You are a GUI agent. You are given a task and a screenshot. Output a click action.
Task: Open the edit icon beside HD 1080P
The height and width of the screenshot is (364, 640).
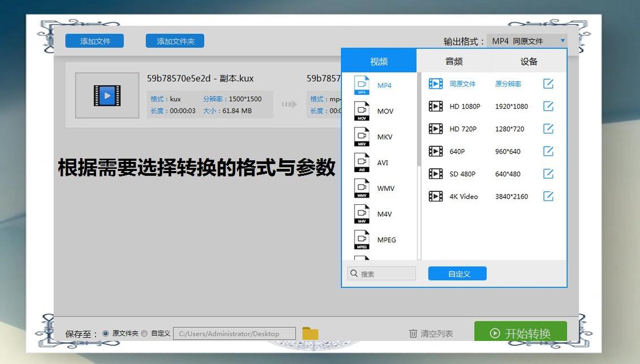click(548, 106)
